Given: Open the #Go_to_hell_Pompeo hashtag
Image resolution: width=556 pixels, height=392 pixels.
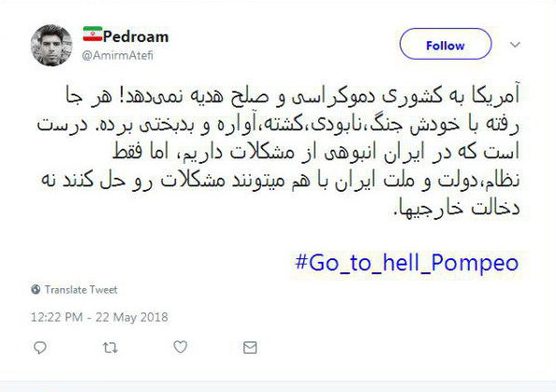Looking at the screenshot, I should (407, 263).
